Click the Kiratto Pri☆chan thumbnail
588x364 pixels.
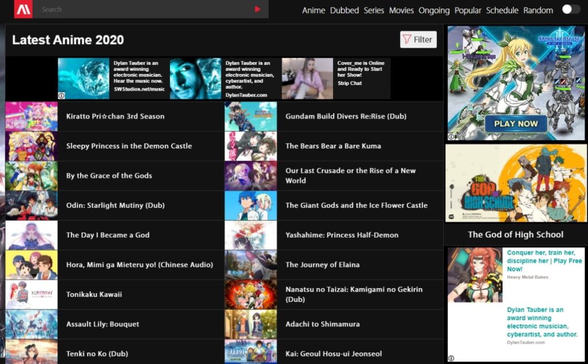pos(32,116)
